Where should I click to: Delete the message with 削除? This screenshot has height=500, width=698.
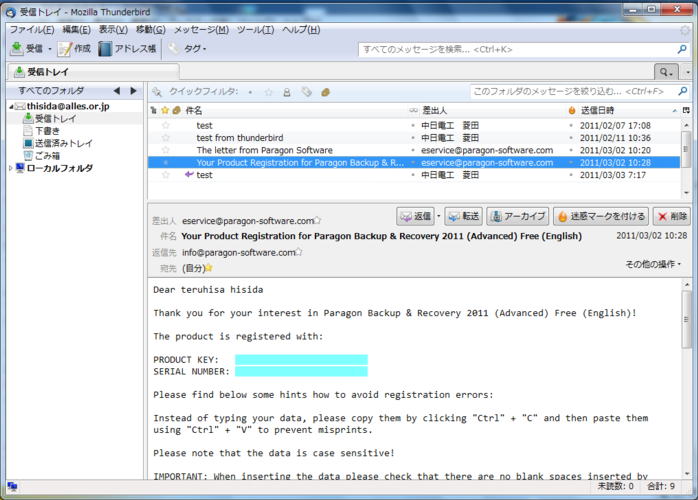coord(672,216)
